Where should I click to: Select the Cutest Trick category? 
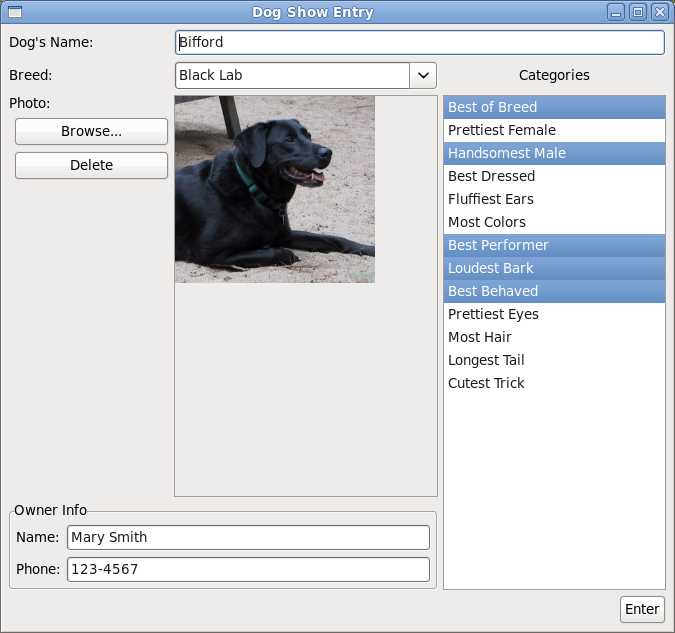point(554,383)
